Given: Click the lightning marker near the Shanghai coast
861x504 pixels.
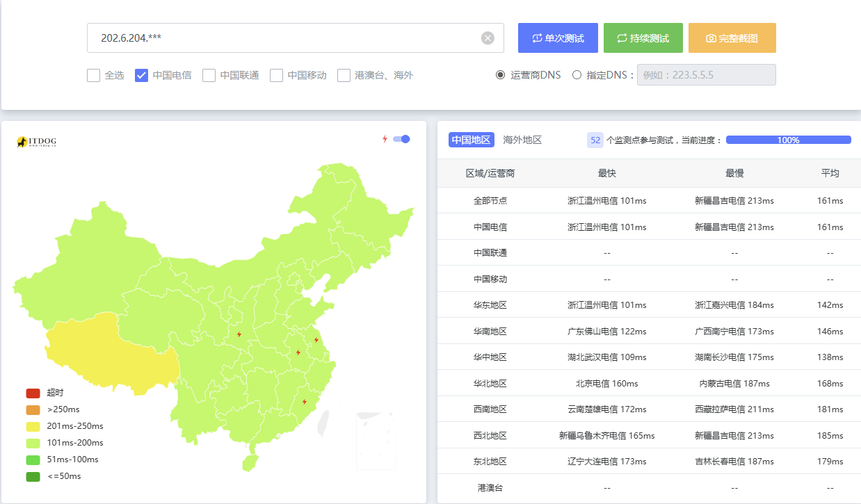Looking at the screenshot, I should click(316, 340).
